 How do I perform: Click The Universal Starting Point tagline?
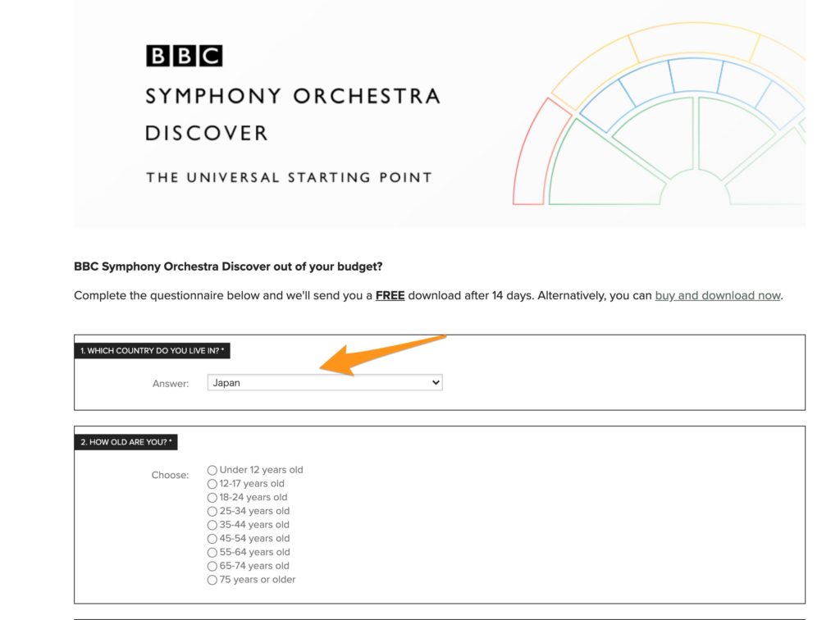click(289, 177)
